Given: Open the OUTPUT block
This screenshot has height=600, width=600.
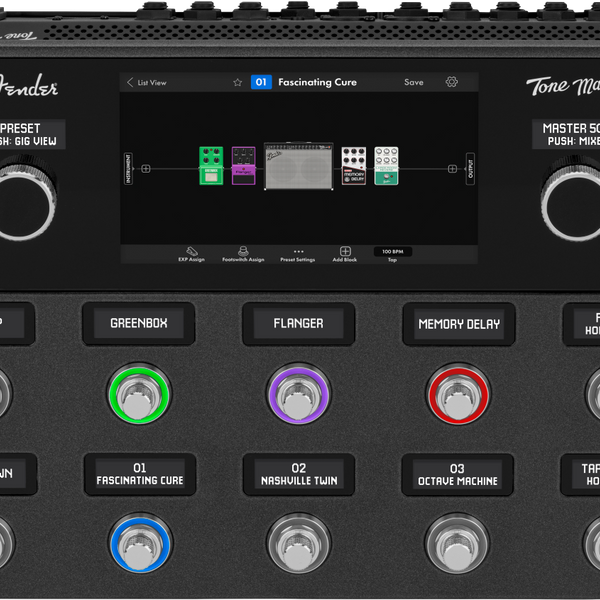Looking at the screenshot, I should click(470, 169).
